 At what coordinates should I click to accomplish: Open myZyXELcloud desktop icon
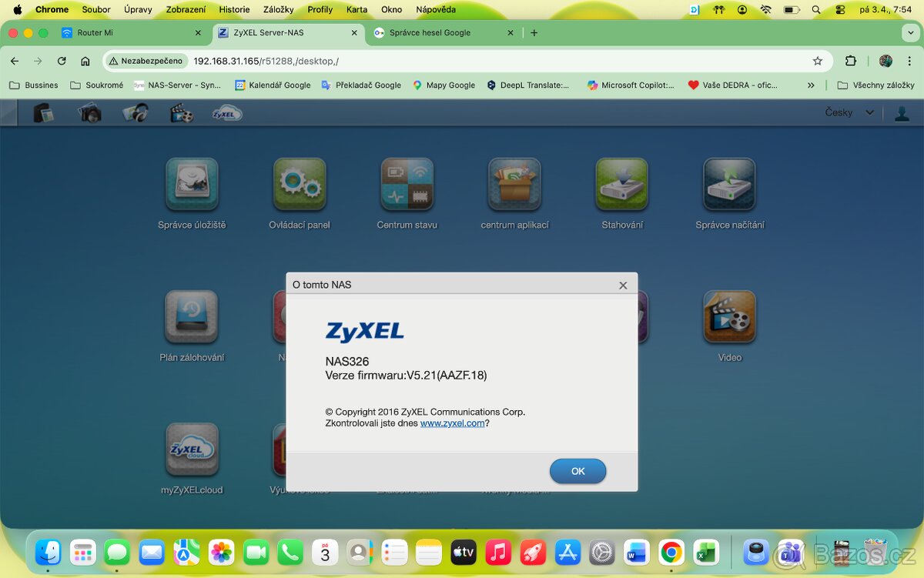192,449
